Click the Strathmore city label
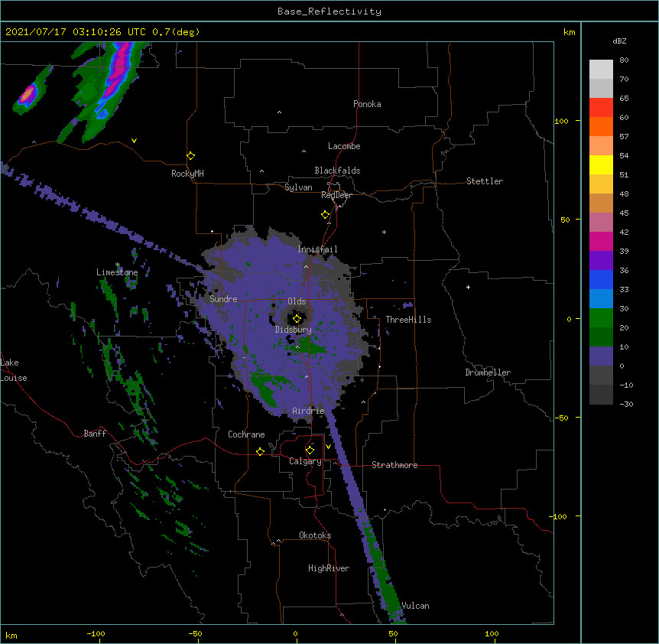Screen dimensions: 659x644 (394, 465)
